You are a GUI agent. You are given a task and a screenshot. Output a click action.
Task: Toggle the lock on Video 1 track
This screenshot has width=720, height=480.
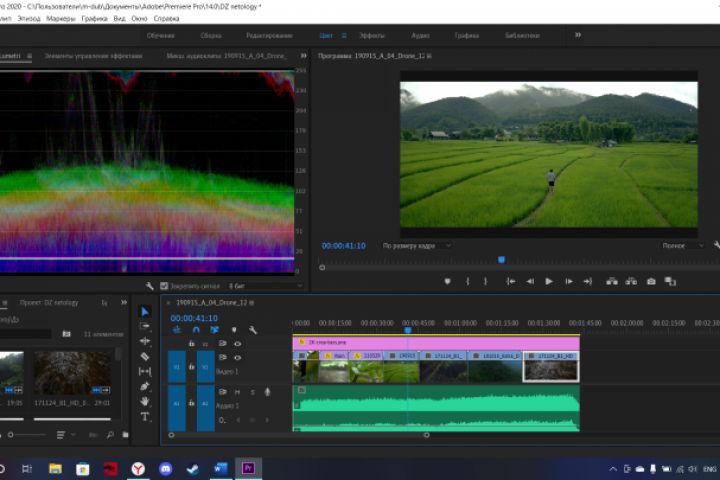point(191,367)
